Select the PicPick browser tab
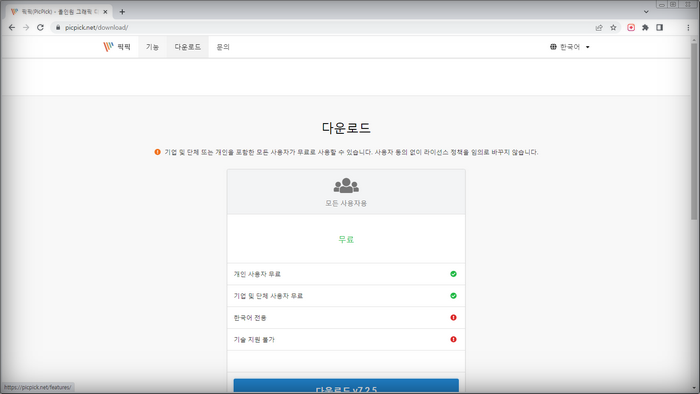The height and width of the screenshot is (394, 700). [x=59, y=12]
